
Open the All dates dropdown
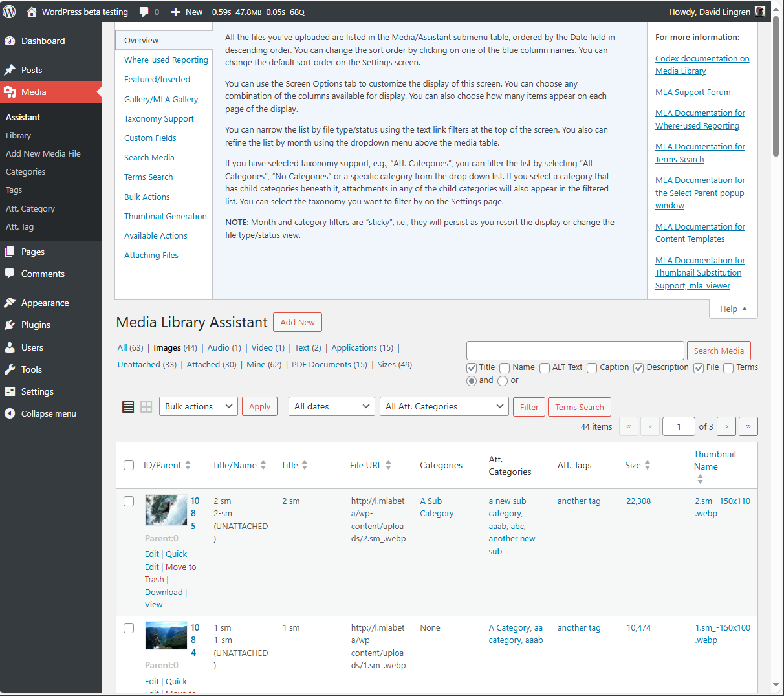[x=331, y=406]
